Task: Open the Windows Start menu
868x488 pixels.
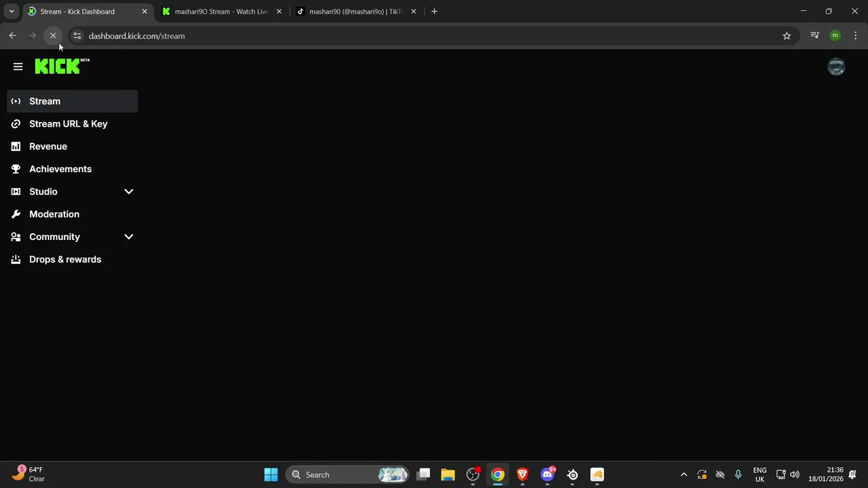Action: pos(271,474)
